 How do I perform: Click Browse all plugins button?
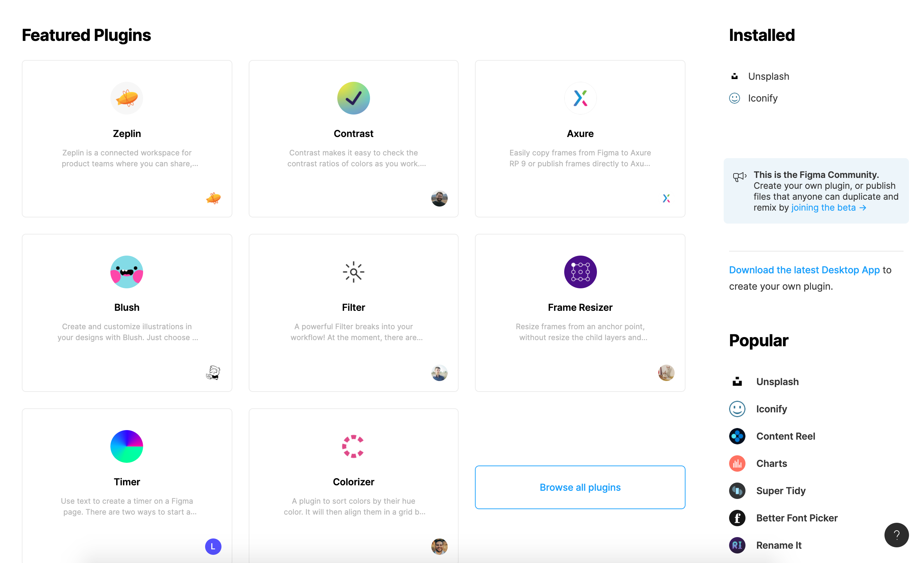click(580, 487)
